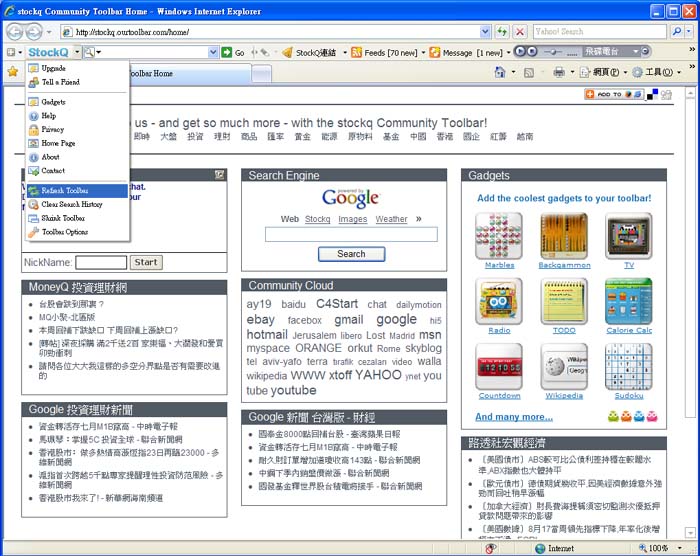Open the Backgammon gadget icon

pos(564,236)
